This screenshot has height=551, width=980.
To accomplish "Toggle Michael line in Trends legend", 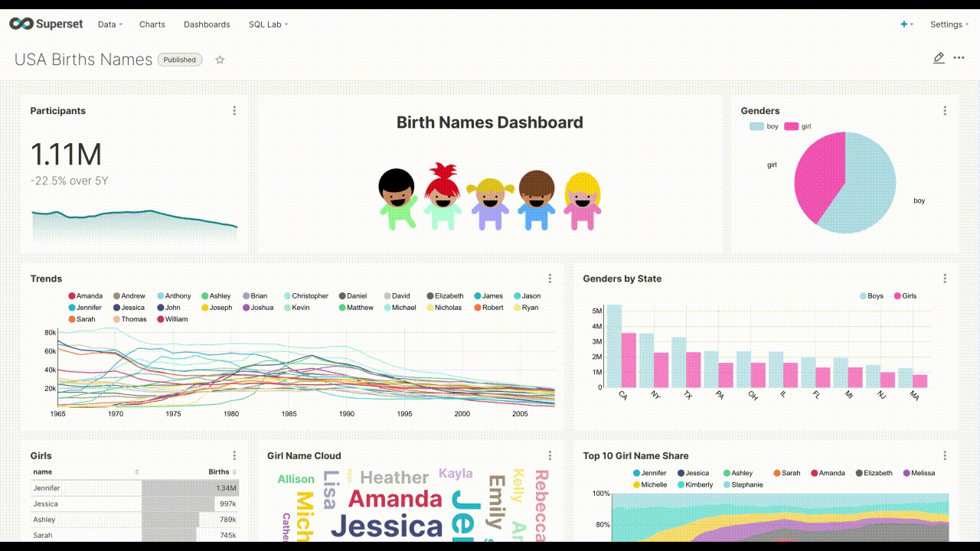I will [400, 308].
